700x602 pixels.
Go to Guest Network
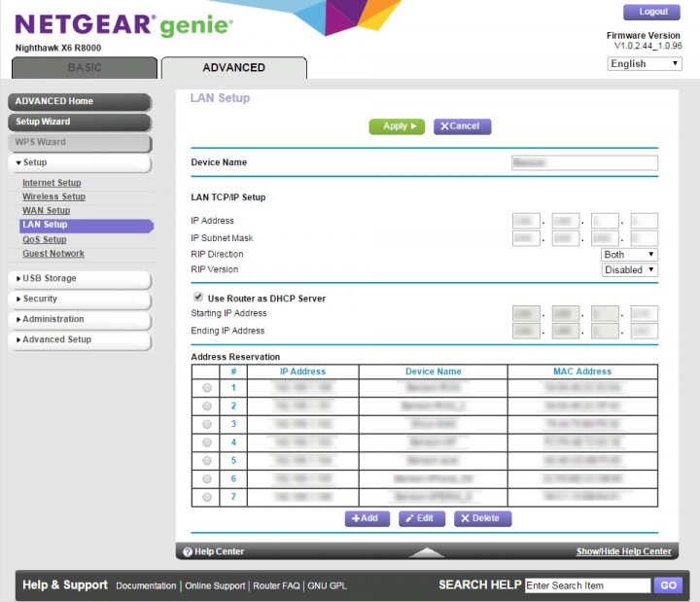click(53, 254)
